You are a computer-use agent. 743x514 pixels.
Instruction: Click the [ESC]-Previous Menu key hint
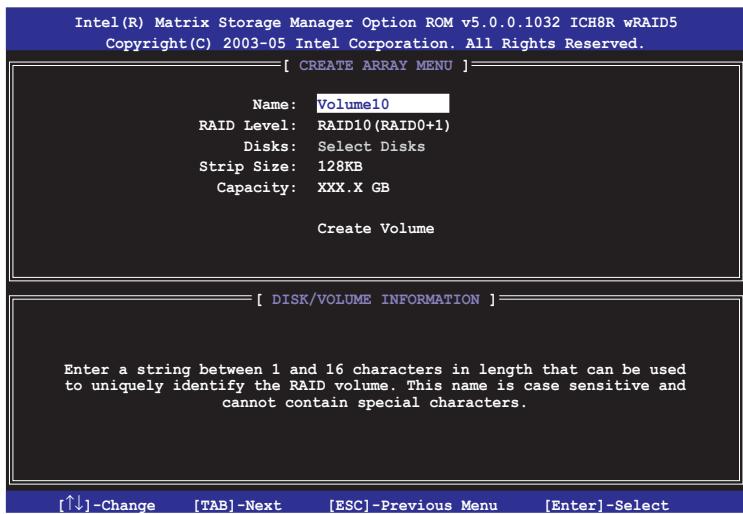[x=413, y=505]
